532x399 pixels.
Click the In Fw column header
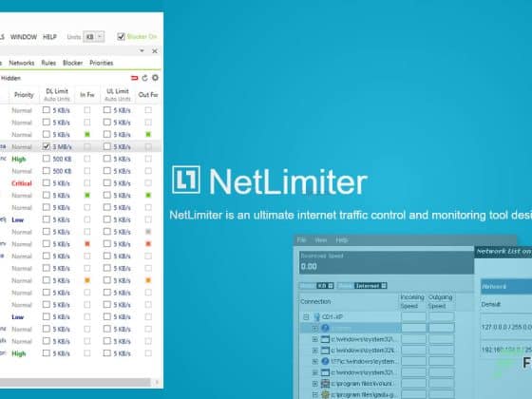pyautogui.click(x=87, y=95)
